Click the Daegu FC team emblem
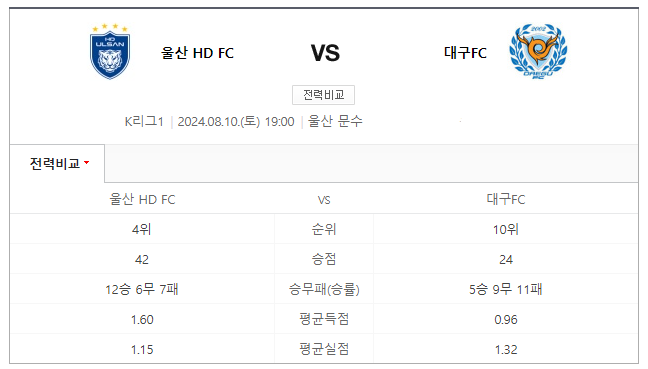This screenshot has width=648, height=369. click(x=538, y=51)
